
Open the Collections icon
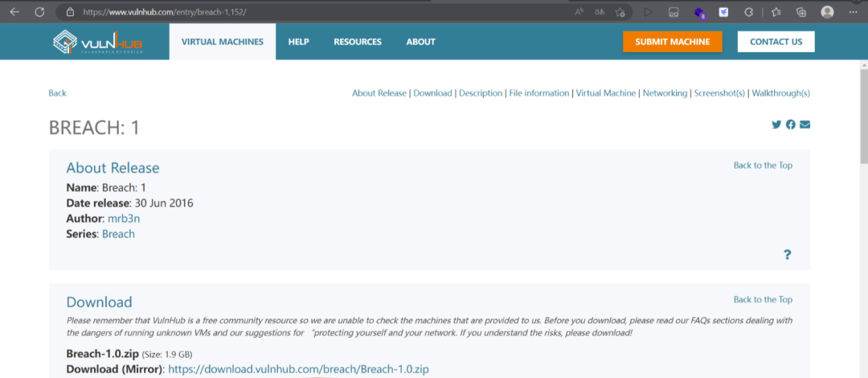pyautogui.click(x=800, y=11)
